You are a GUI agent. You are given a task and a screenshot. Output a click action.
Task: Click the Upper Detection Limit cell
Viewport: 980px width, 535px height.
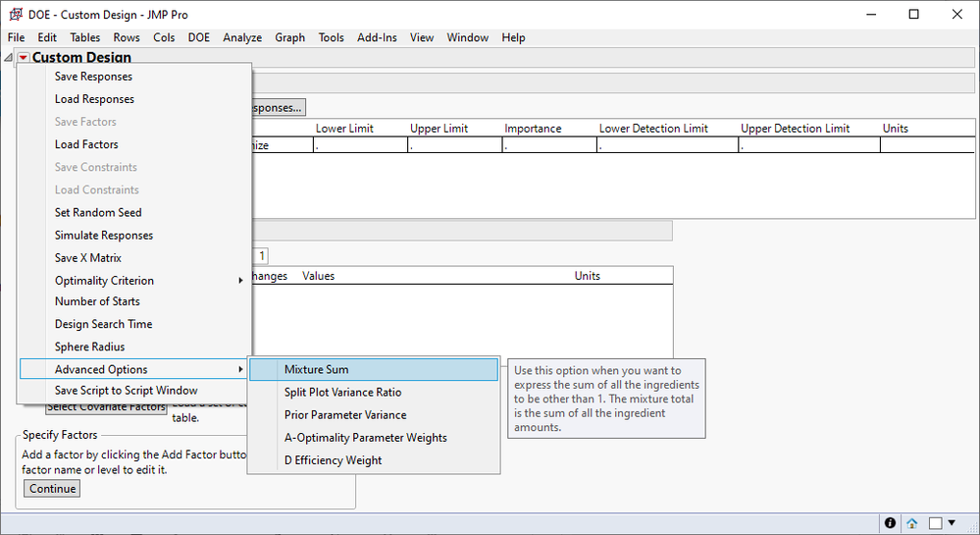point(809,145)
